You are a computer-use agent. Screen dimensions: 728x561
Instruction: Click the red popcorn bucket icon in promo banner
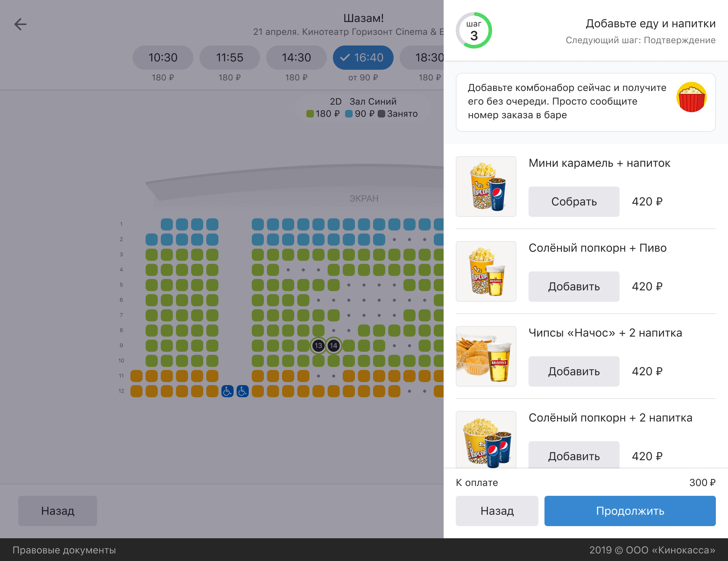[x=691, y=97]
